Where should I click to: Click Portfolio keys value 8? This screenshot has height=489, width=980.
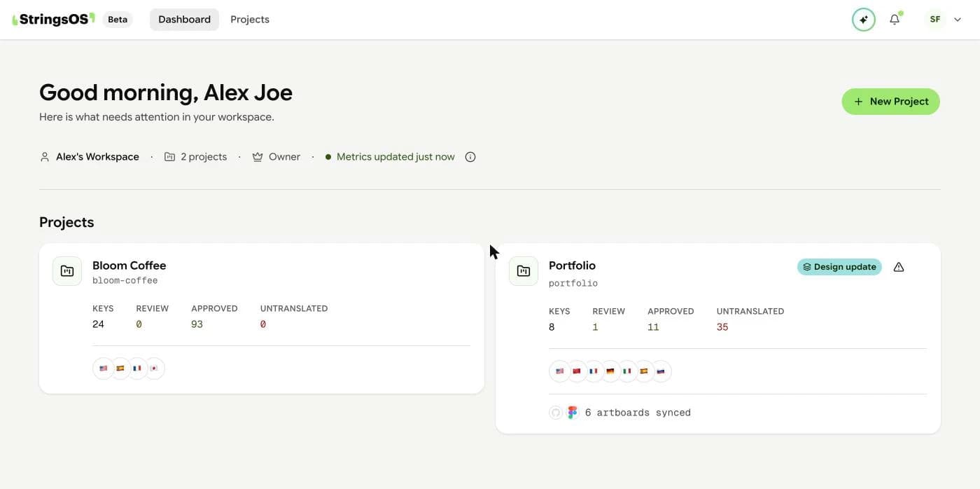point(552,327)
